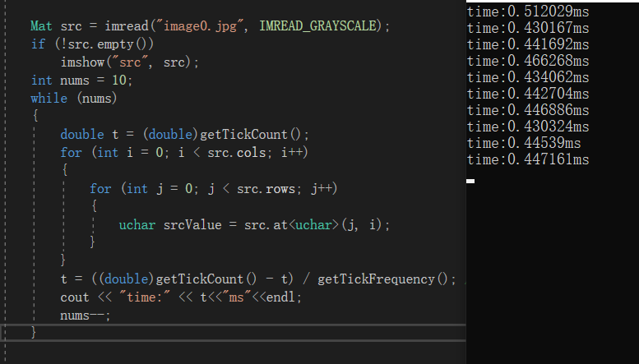Click console output time:0.430167ms
639x364 pixels.
[x=528, y=28]
